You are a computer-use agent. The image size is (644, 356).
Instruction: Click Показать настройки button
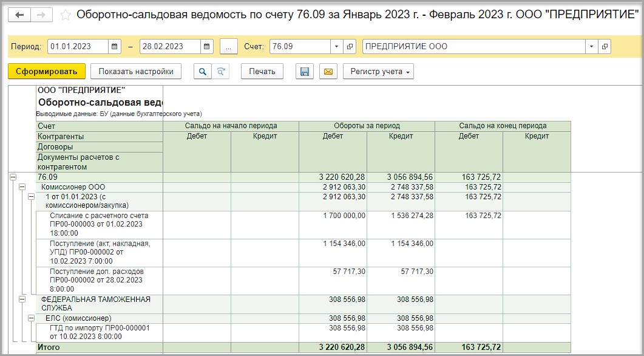tap(136, 71)
